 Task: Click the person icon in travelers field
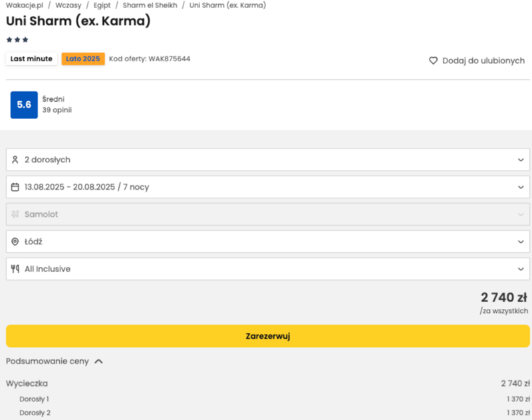[x=15, y=160]
